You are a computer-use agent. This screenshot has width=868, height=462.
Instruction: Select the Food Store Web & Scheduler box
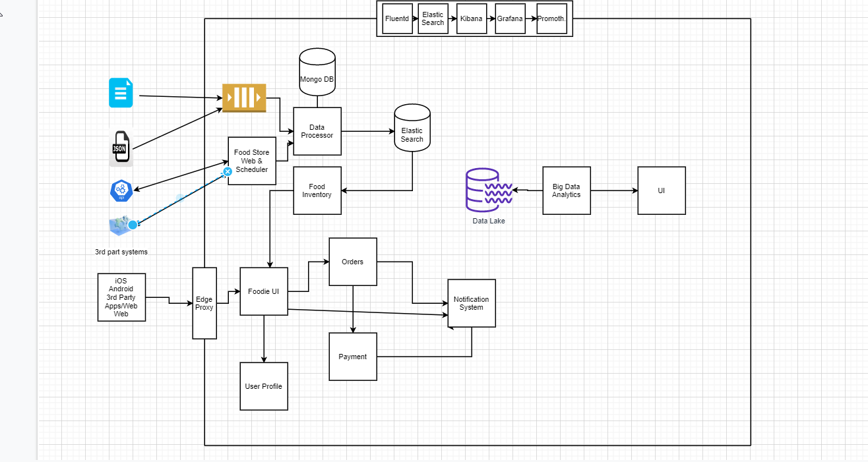coord(252,161)
